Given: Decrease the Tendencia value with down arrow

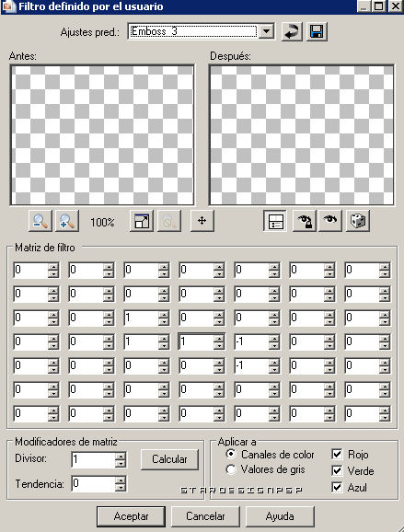Looking at the screenshot, I should coord(121,488).
